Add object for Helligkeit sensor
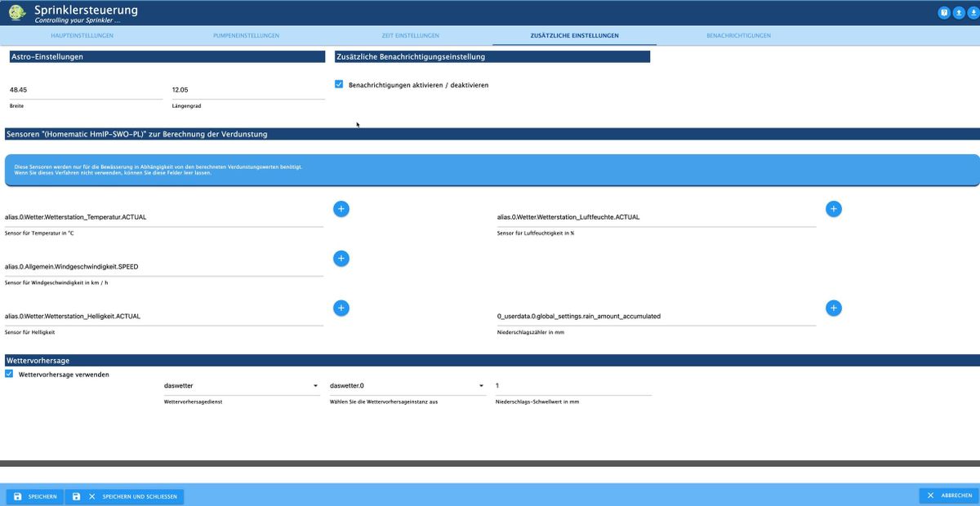Image resolution: width=980 pixels, height=506 pixels. [x=341, y=308]
